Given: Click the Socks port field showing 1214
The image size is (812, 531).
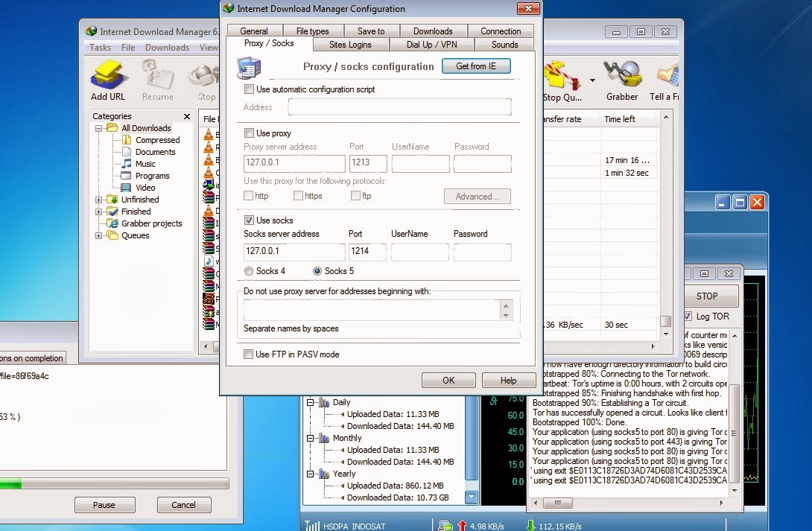Looking at the screenshot, I should pyautogui.click(x=368, y=252).
